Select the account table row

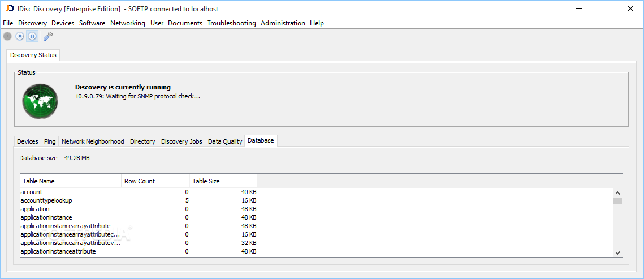coord(139,192)
